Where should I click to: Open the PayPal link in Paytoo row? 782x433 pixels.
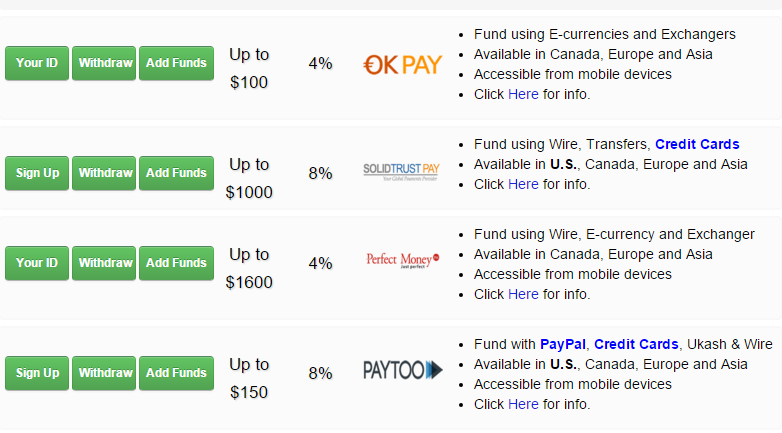562,344
